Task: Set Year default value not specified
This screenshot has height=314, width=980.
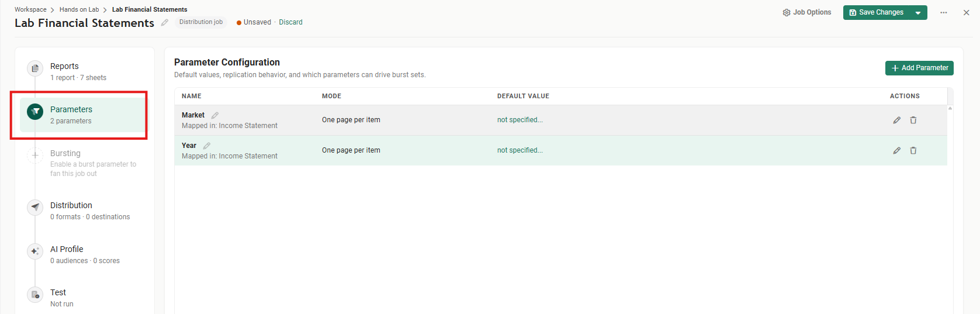Action: pos(520,150)
